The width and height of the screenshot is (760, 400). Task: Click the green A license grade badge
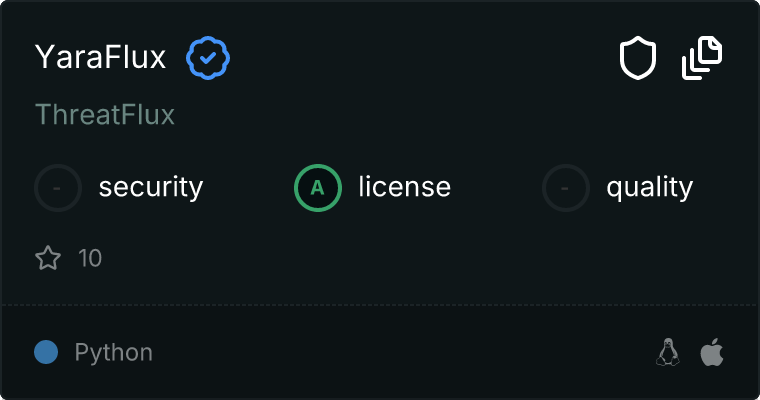[x=318, y=187]
